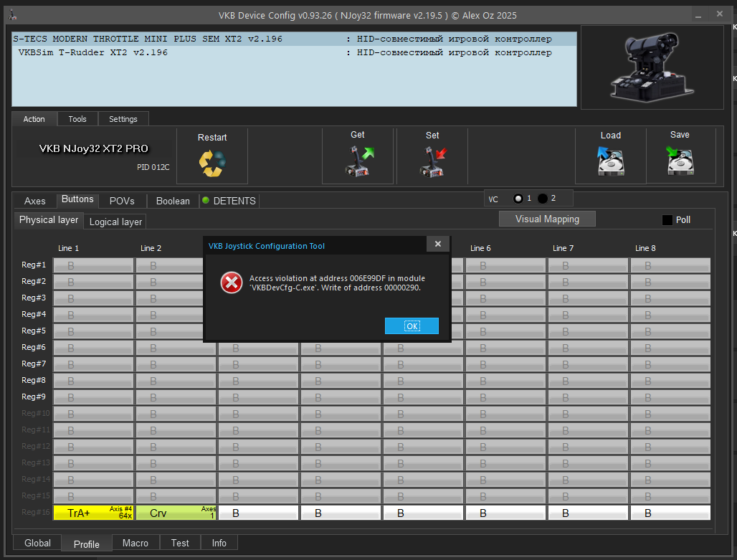The image size is (737, 560).
Task: Switch to the Global bottom tab
Action: 37,543
